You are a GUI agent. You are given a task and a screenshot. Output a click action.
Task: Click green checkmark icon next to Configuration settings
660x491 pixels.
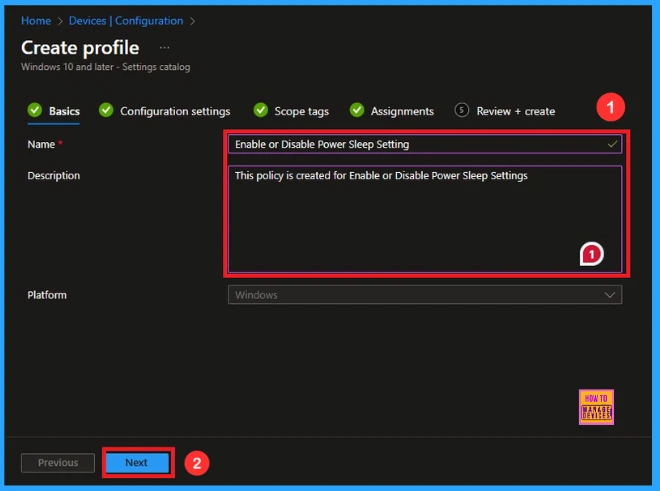pos(106,110)
